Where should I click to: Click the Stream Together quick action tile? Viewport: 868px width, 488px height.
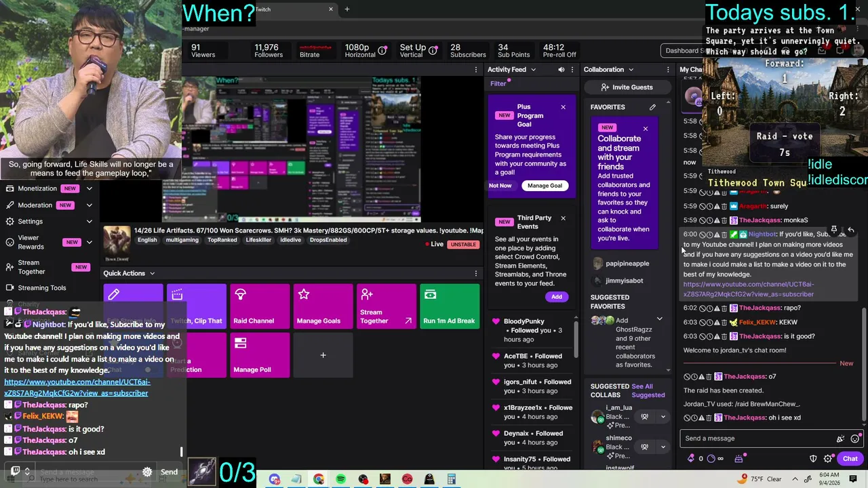coord(386,306)
